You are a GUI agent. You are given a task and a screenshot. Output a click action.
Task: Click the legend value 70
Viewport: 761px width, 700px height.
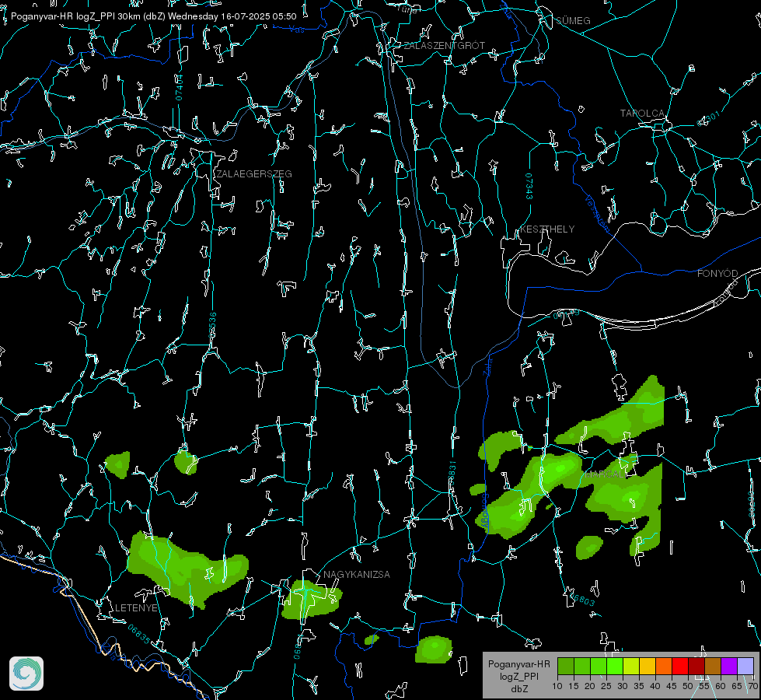pos(752,686)
